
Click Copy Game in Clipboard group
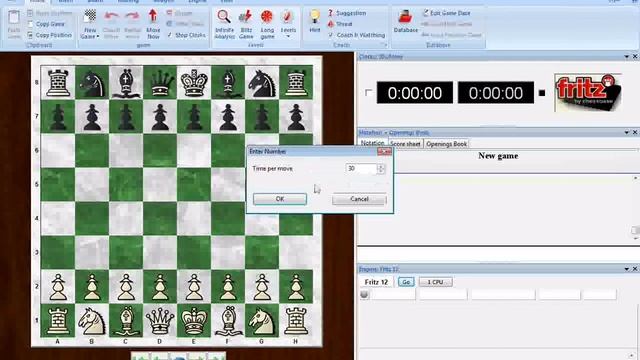(46, 24)
